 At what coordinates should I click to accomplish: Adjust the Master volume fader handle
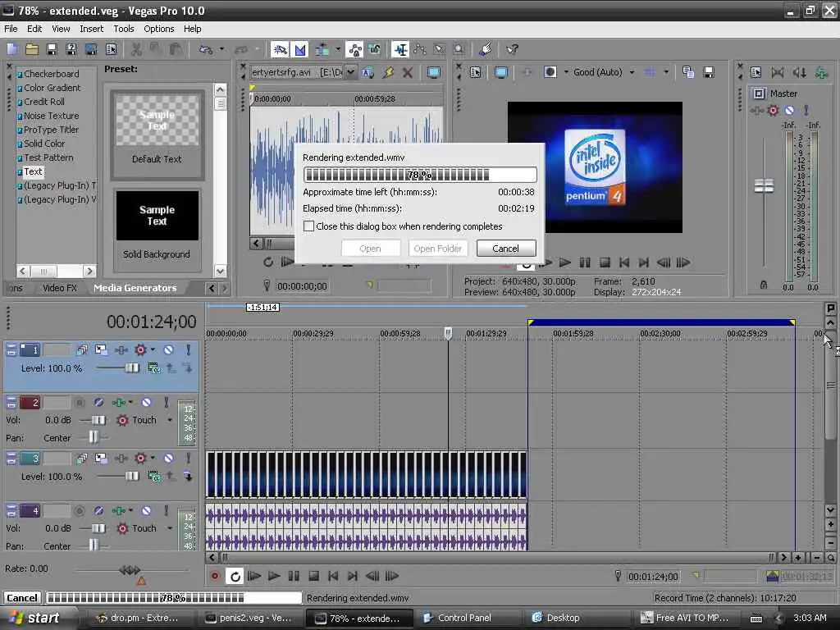[764, 186]
